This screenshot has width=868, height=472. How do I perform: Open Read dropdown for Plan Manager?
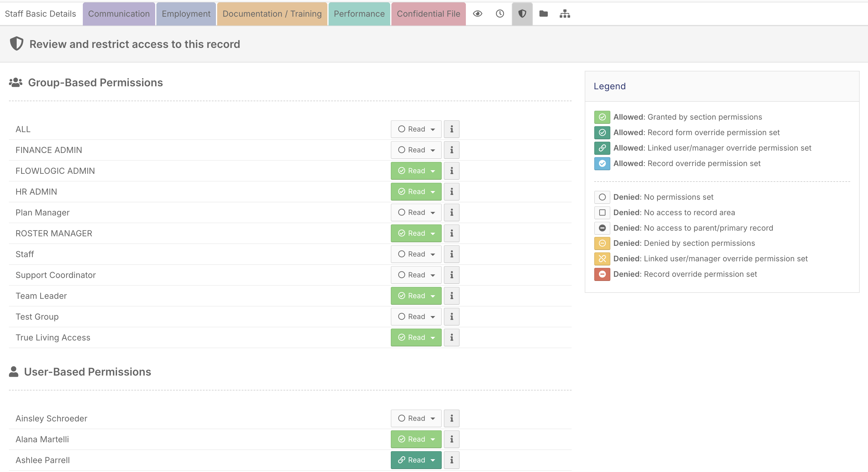coord(416,212)
